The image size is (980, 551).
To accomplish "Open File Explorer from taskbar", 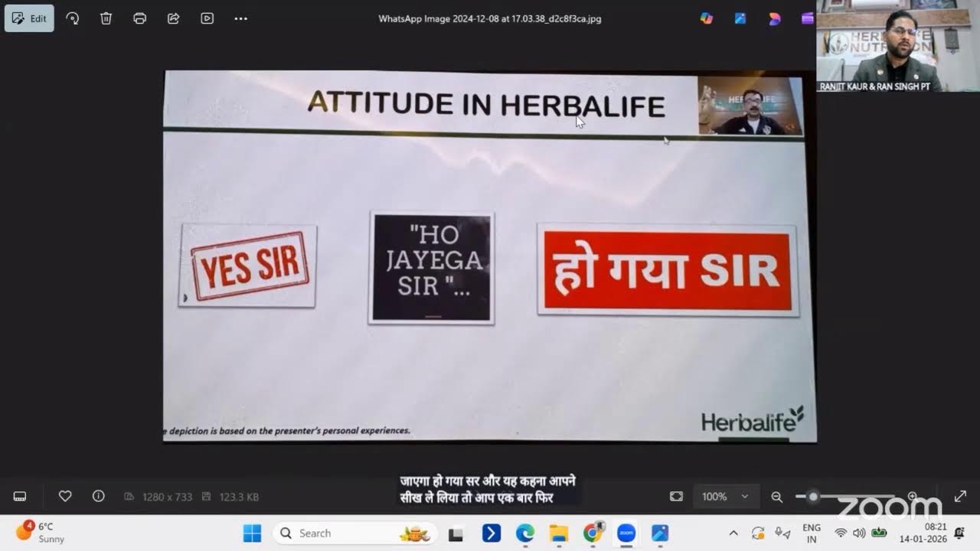I will [x=558, y=533].
